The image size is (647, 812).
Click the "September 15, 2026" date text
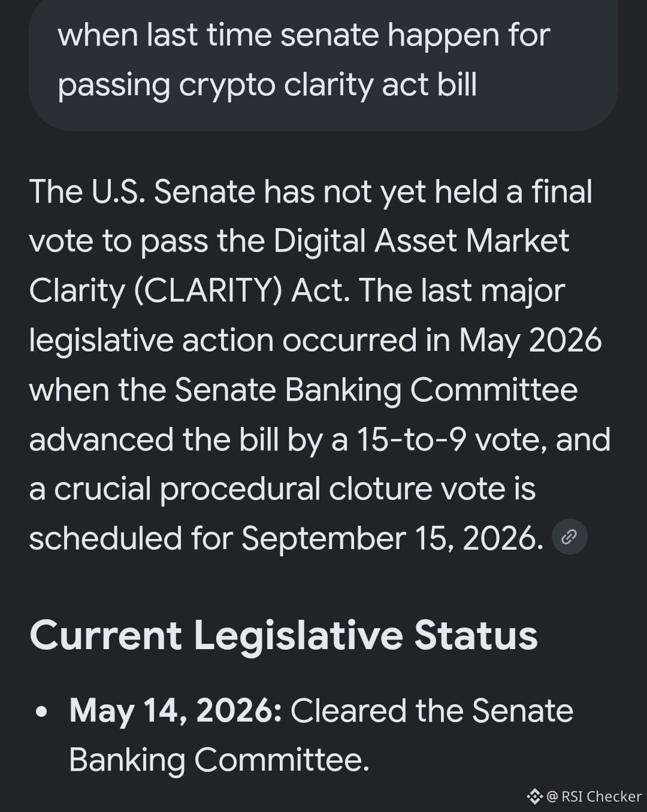pos(392,538)
